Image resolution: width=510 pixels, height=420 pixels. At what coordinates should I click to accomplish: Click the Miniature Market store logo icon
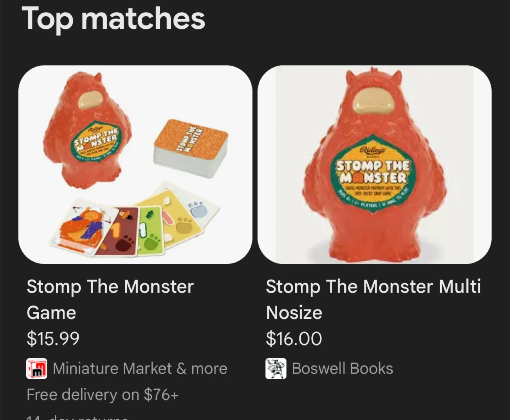point(37,369)
